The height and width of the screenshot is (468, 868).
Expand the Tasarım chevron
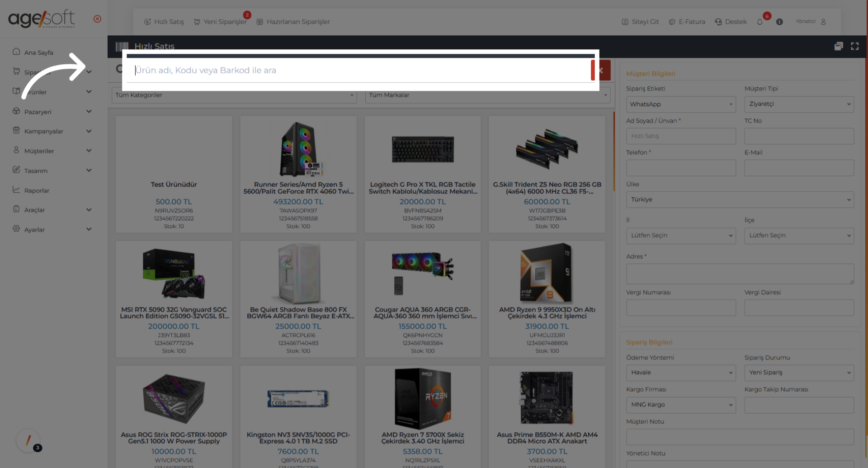point(89,170)
